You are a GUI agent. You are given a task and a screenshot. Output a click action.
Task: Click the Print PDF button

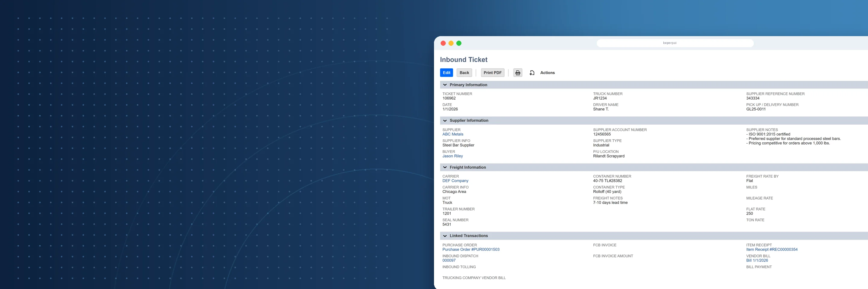point(492,73)
